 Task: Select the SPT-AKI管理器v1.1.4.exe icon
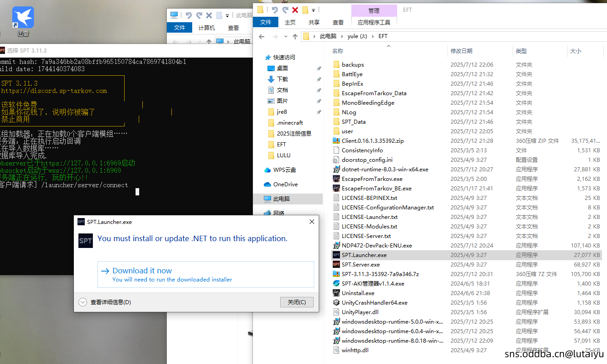336,283
